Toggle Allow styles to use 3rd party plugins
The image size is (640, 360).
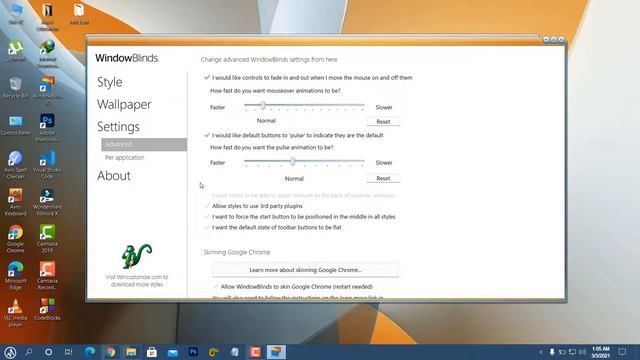click(207, 206)
